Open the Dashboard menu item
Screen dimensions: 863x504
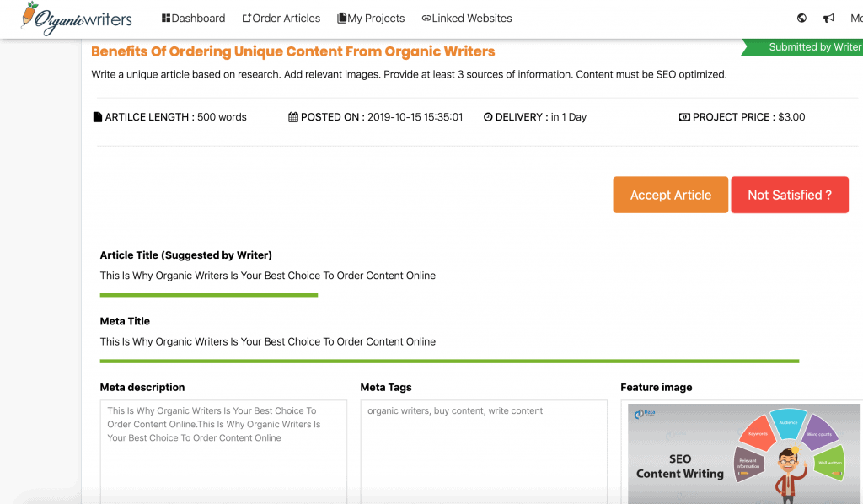(x=193, y=19)
